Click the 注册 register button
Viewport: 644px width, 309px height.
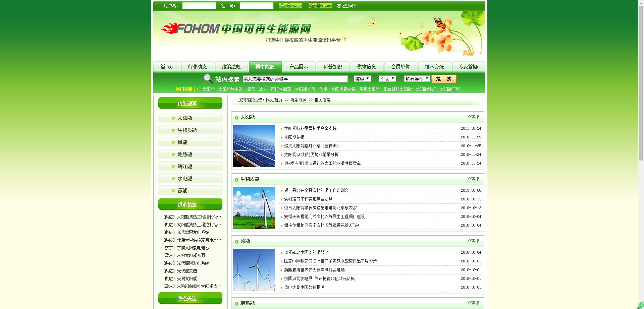[320, 6]
